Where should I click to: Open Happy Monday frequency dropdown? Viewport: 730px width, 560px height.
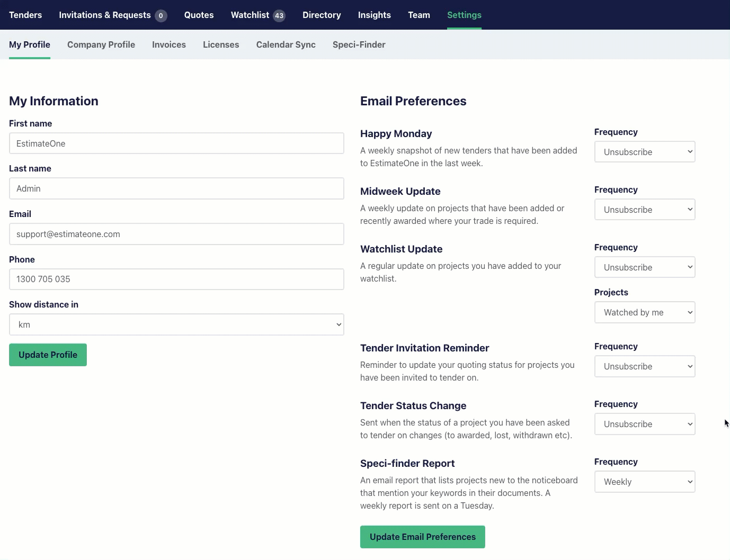click(x=645, y=152)
